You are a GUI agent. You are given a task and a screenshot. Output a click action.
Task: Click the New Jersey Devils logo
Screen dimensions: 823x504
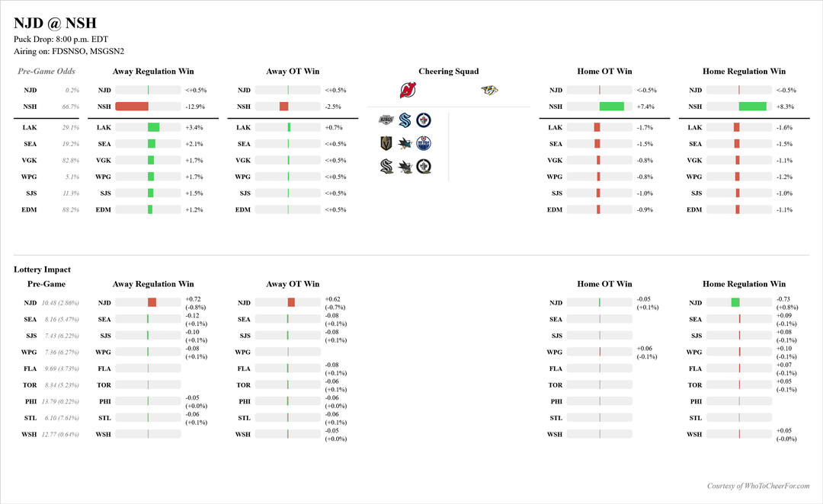click(x=409, y=91)
